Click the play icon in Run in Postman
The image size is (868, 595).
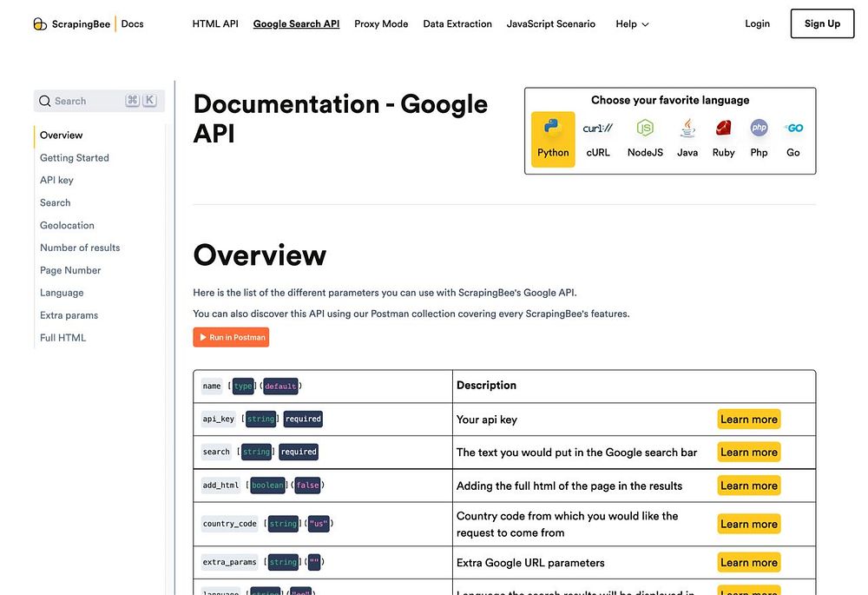pos(202,337)
